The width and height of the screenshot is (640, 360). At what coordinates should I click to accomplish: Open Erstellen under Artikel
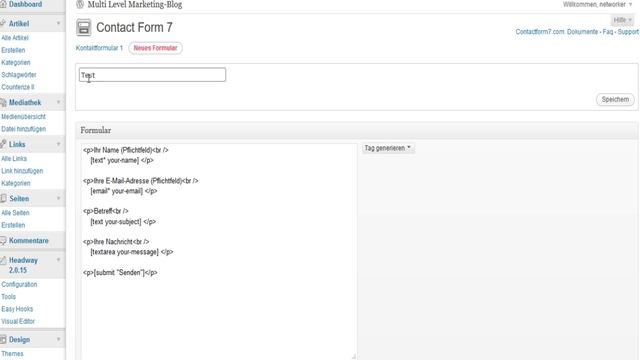tap(13, 50)
